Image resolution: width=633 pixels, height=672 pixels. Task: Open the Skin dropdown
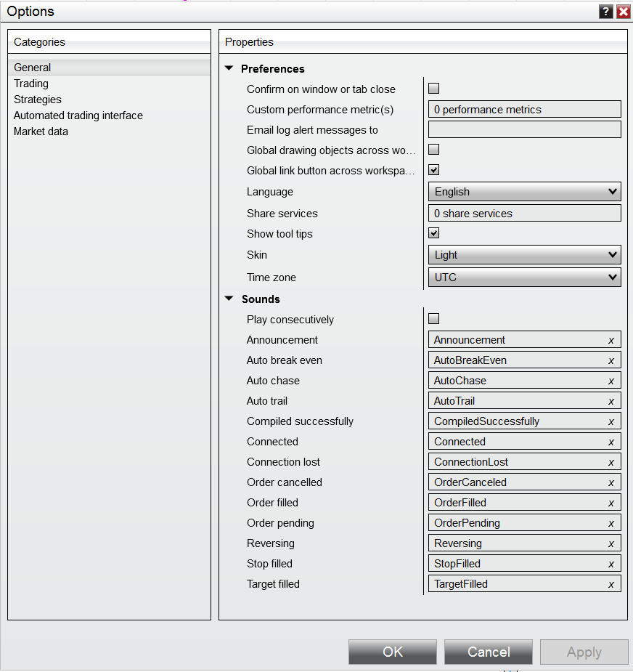pos(525,255)
